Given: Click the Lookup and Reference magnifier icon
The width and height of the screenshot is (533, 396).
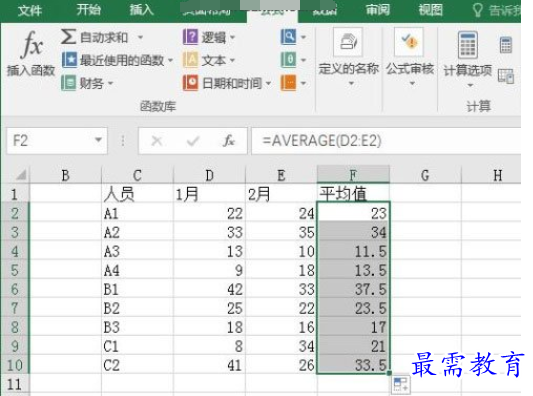Looking at the screenshot, I should (288, 36).
